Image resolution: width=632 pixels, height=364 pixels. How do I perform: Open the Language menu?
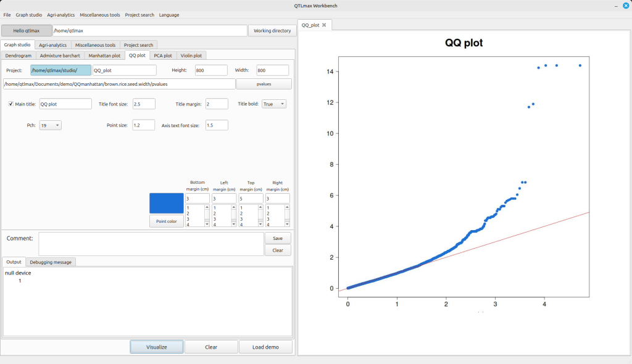pyautogui.click(x=168, y=14)
